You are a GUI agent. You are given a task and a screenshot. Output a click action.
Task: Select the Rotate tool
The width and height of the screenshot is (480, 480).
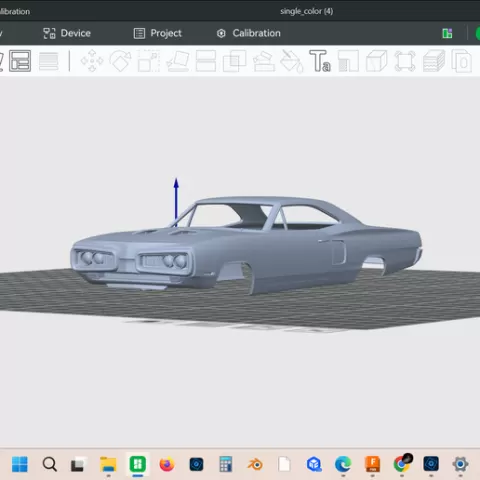pyautogui.click(x=120, y=61)
